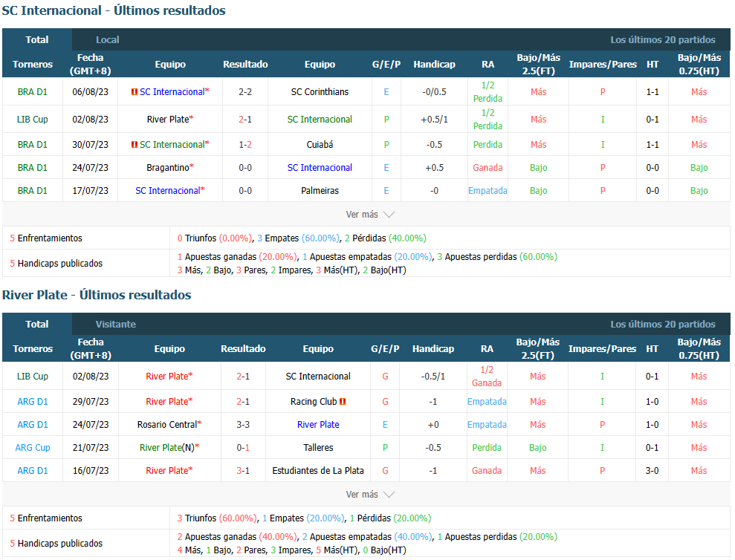
Task: Click the 3-0 half-time score for Estudiantes match
Action: pyautogui.click(x=652, y=470)
